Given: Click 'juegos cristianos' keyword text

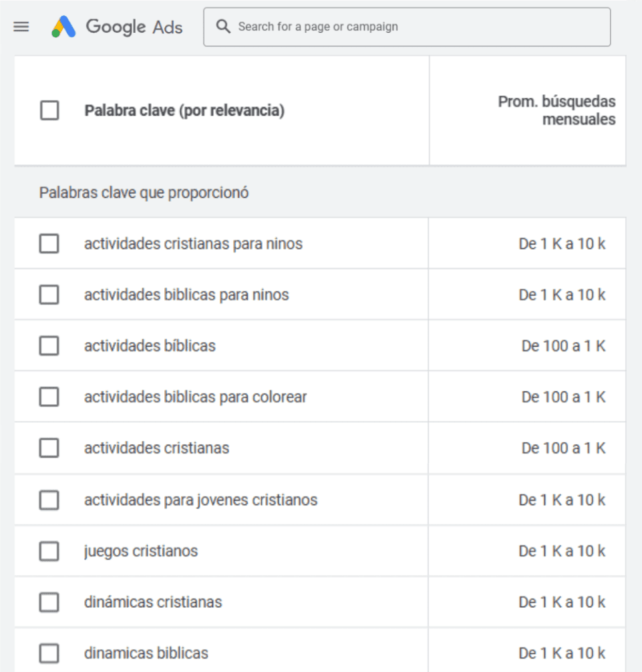Looking at the screenshot, I should (141, 551).
